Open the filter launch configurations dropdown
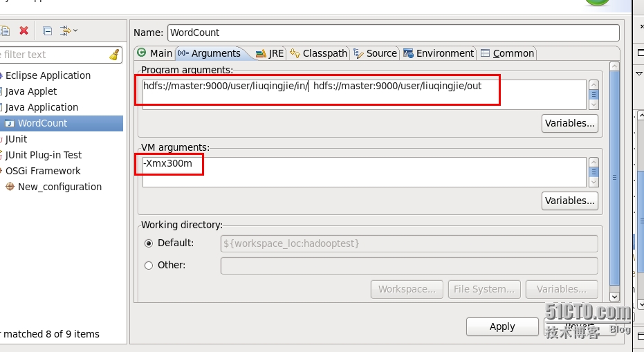 (x=68, y=31)
